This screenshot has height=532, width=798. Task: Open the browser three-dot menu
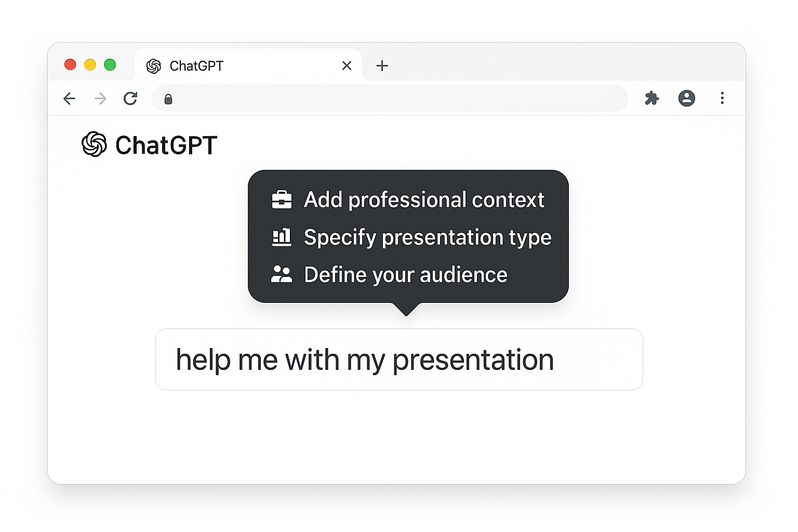click(722, 98)
